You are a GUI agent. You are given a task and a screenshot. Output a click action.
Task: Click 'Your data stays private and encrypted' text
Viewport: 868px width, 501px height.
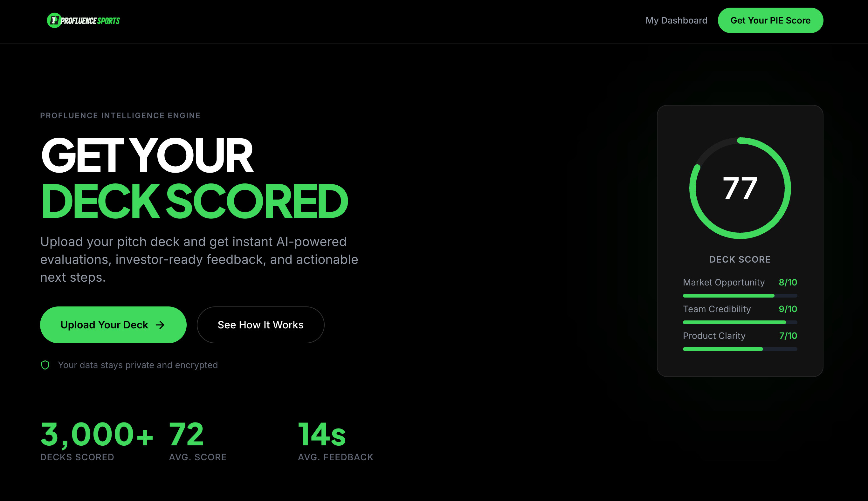coord(138,365)
